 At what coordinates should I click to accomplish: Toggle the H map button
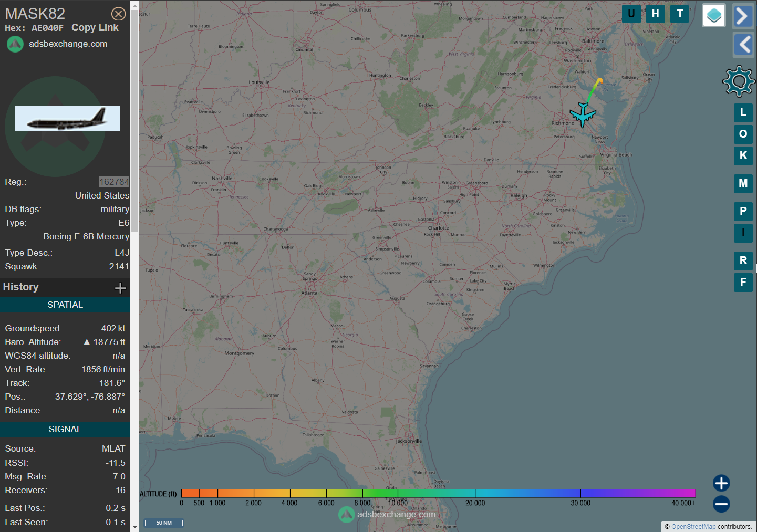point(655,14)
